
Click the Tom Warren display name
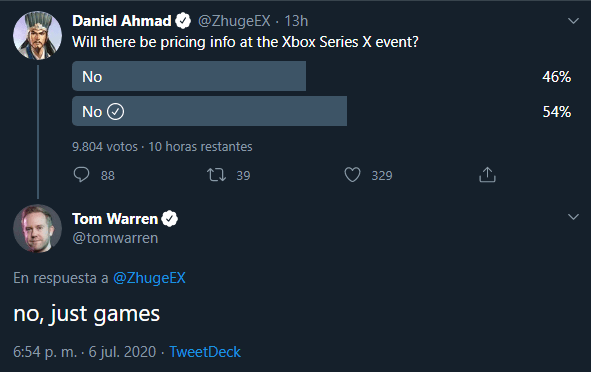click(x=115, y=219)
